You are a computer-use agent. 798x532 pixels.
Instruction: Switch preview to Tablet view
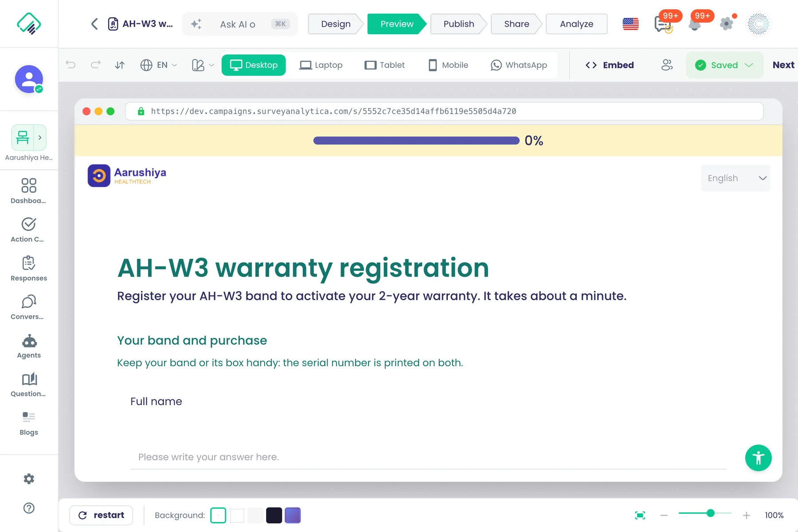tap(384, 65)
